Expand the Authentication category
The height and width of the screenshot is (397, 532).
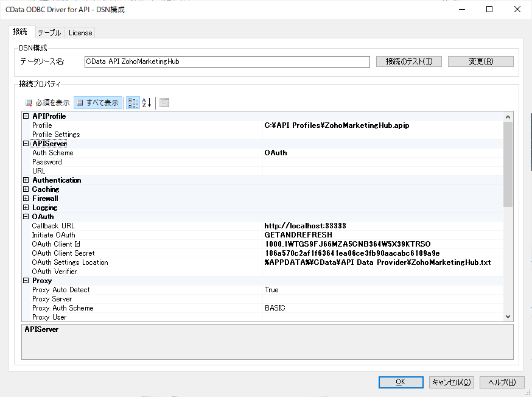point(26,180)
